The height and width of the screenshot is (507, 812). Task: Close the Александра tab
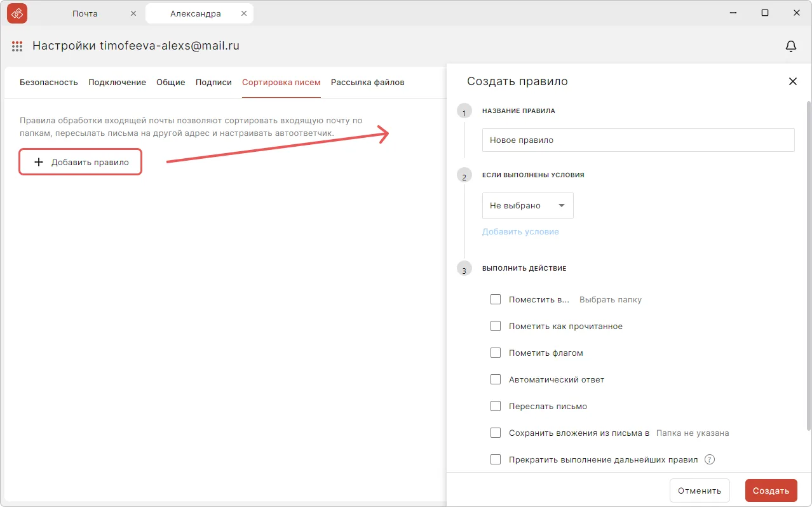[243, 13]
